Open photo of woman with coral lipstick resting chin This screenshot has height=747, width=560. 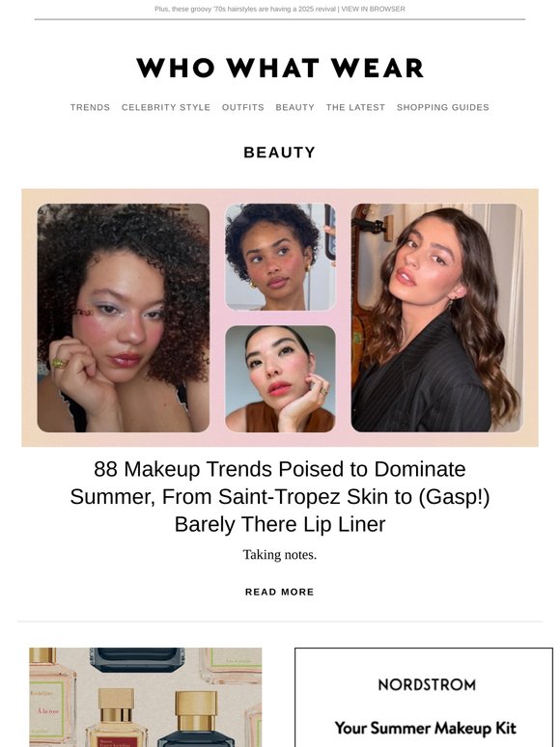[x=280, y=379]
